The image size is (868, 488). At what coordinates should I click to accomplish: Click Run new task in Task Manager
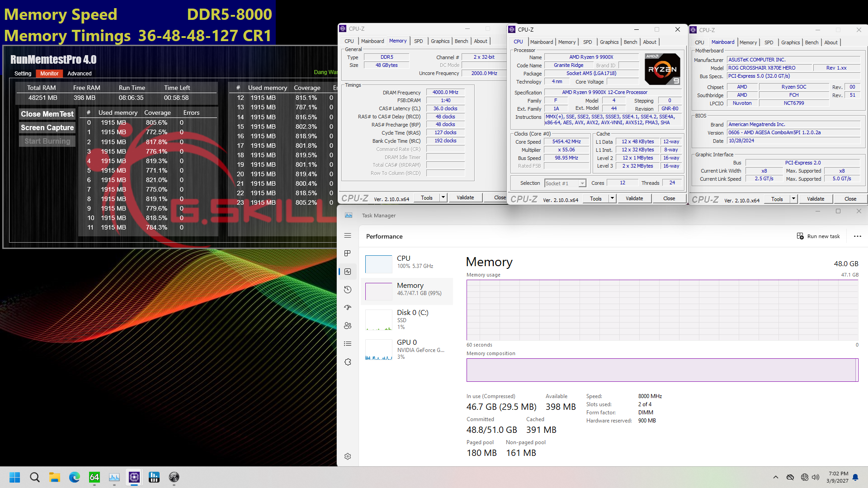(818, 236)
